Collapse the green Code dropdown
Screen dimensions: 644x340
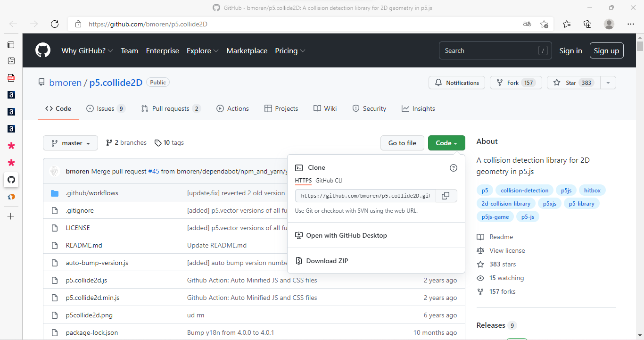(446, 143)
